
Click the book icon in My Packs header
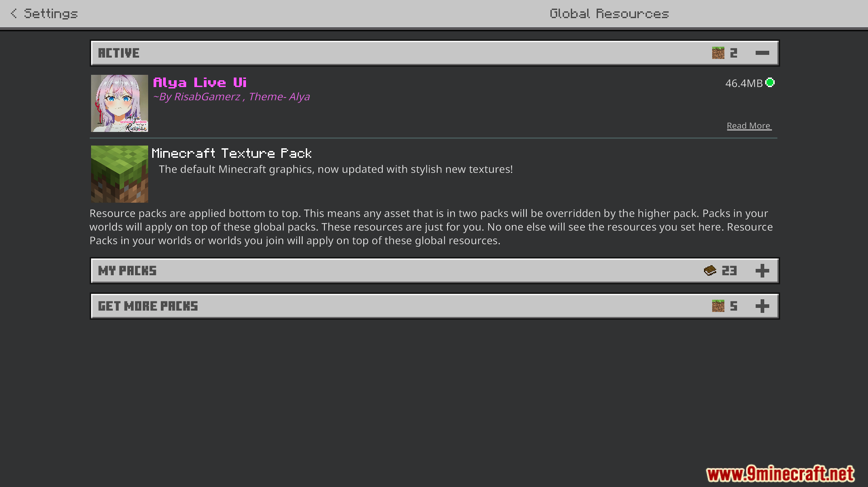click(710, 271)
